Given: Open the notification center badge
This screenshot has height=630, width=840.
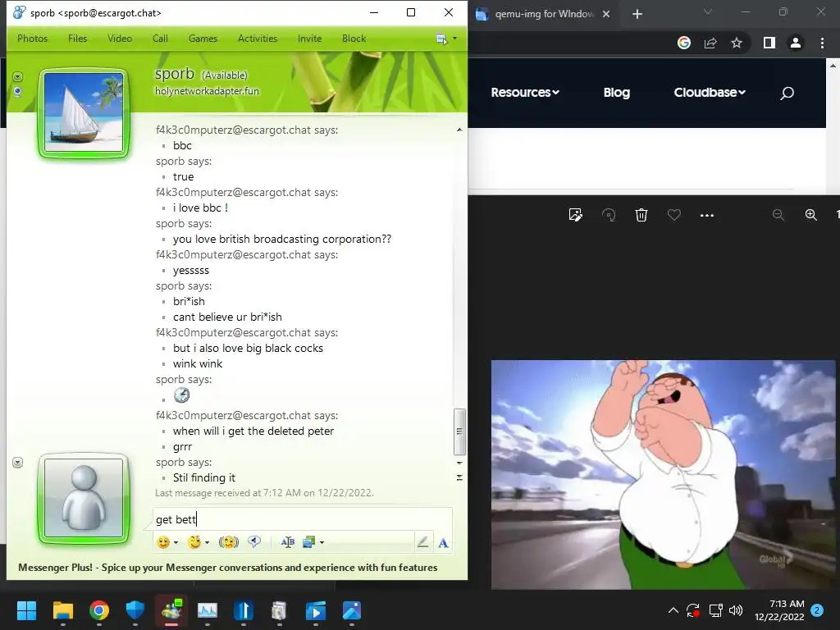Looking at the screenshot, I should point(817,610).
